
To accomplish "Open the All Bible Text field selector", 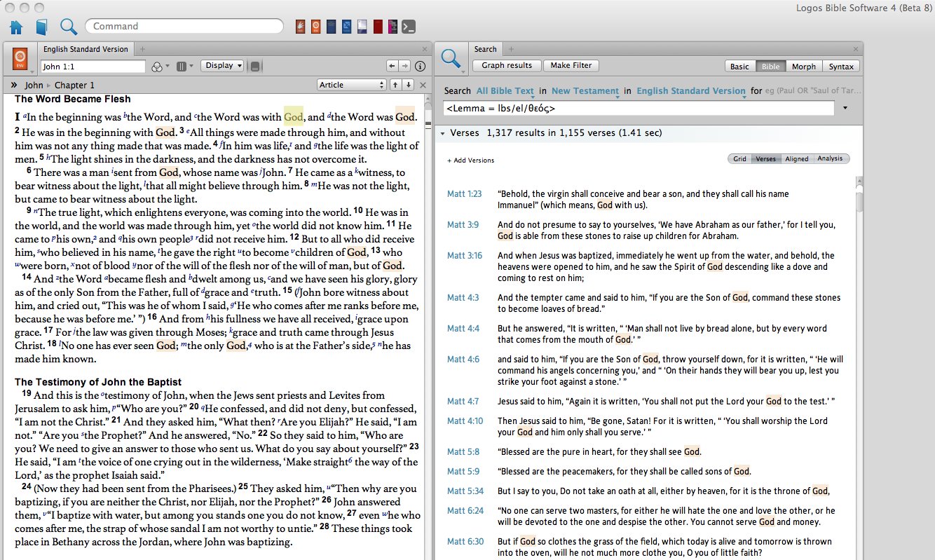I will click(x=505, y=91).
